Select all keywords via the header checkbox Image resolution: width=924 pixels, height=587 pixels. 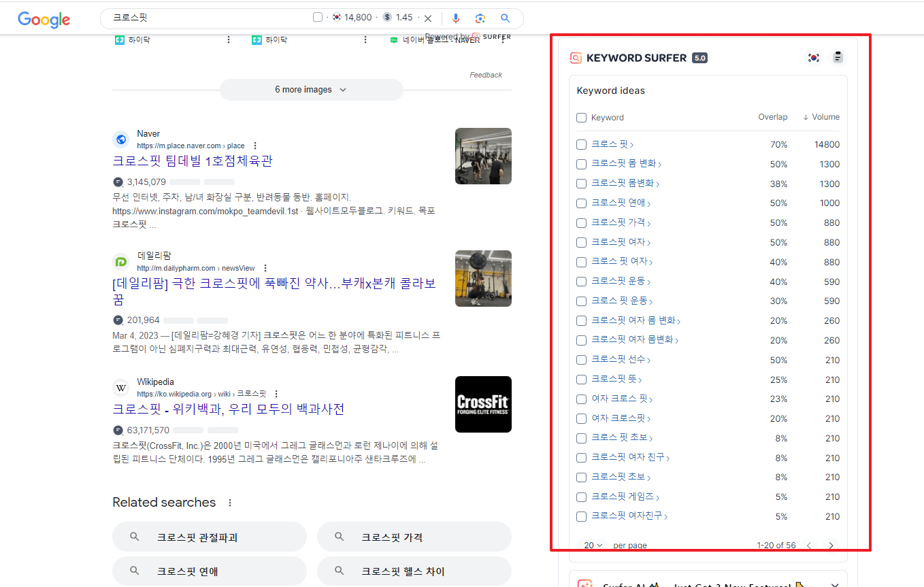581,117
